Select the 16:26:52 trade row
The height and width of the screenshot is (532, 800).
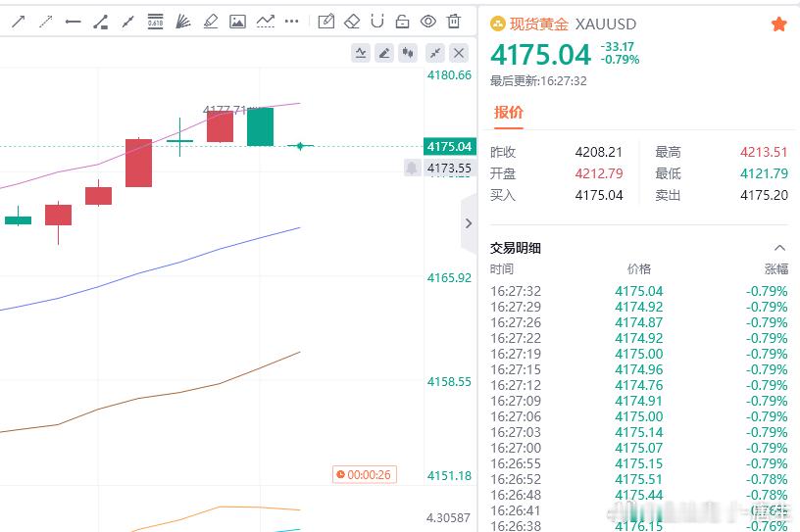click(x=639, y=479)
